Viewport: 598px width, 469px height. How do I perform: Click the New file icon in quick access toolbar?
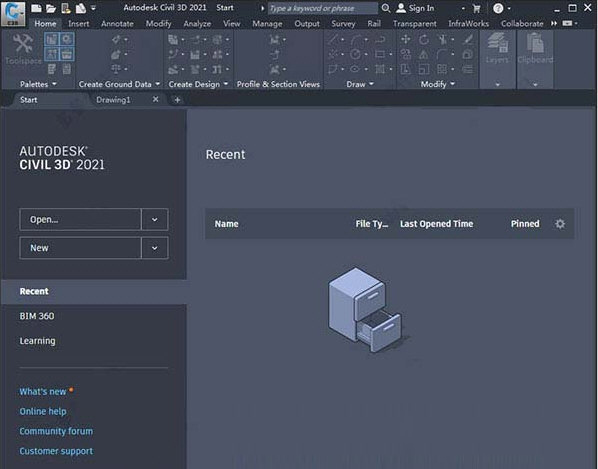point(36,8)
